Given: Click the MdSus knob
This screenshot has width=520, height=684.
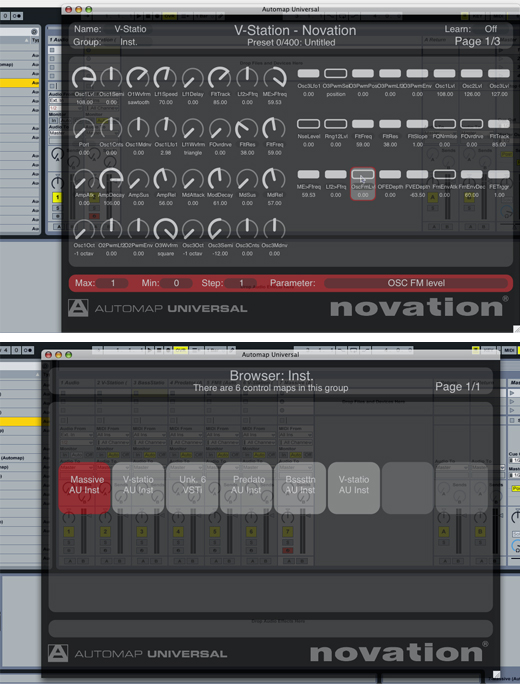Looking at the screenshot, I should pos(247,179).
